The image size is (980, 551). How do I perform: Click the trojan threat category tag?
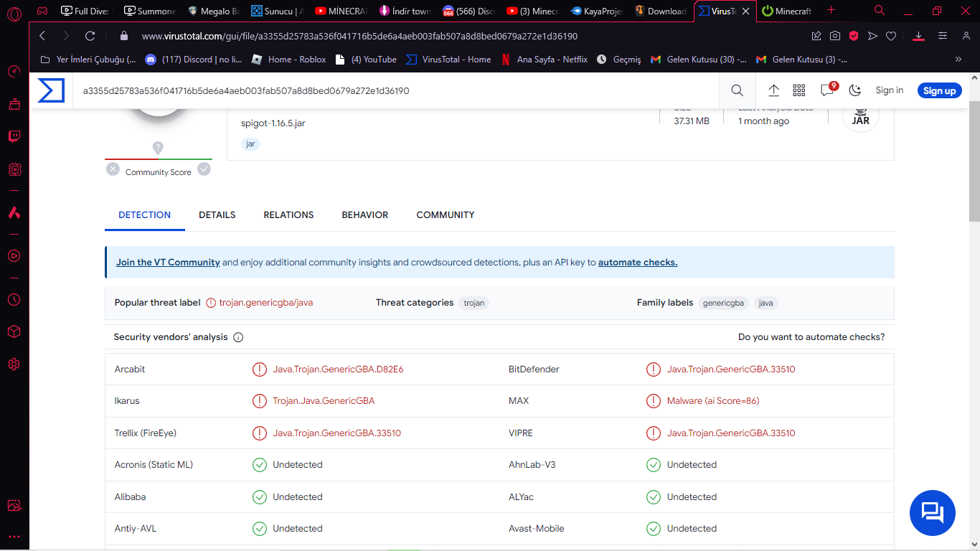[474, 303]
